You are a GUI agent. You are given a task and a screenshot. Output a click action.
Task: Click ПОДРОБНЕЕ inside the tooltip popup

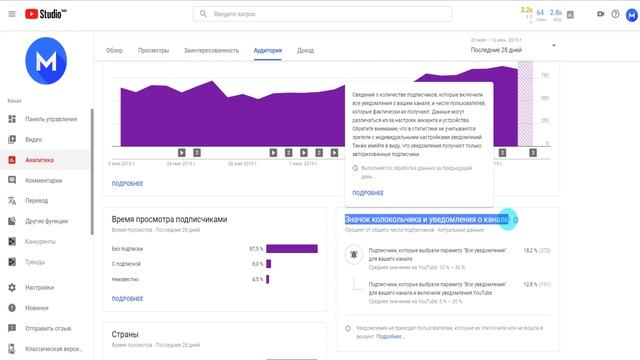pos(368,193)
